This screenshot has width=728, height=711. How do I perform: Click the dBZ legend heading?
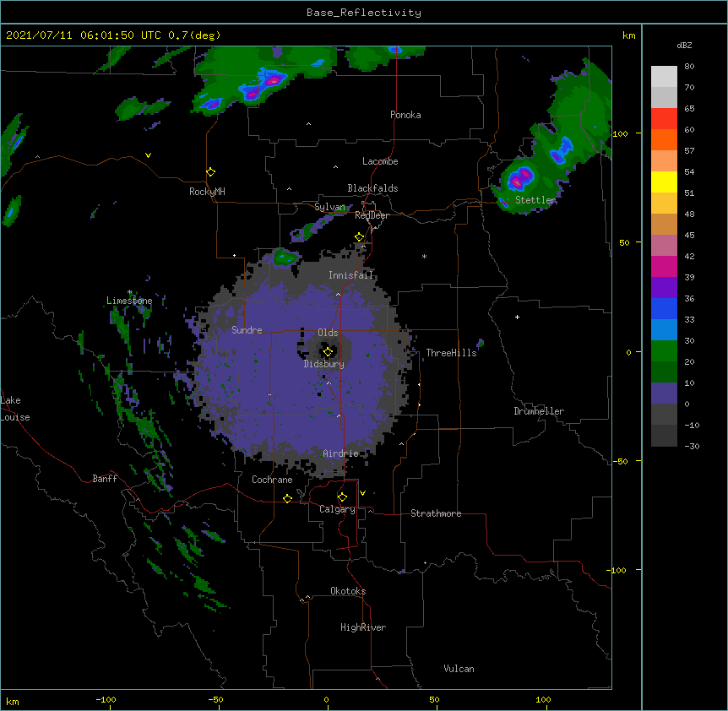pos(684,45)
